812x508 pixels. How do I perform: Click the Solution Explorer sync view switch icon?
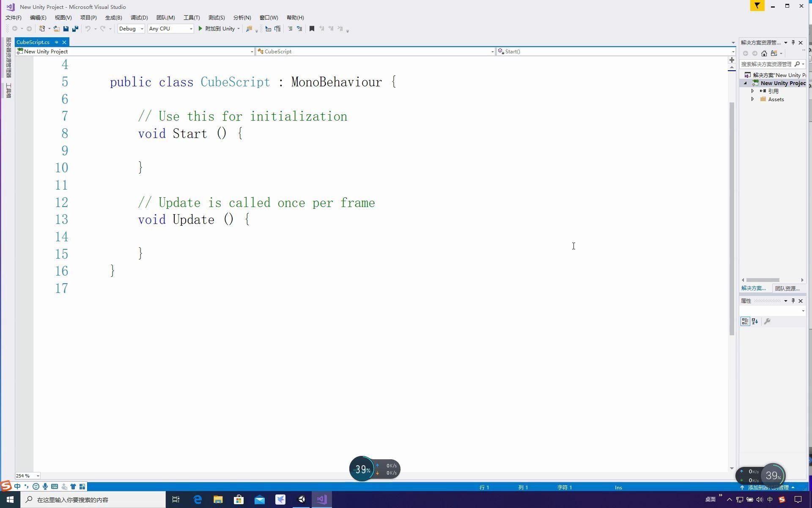coord(774,53)
